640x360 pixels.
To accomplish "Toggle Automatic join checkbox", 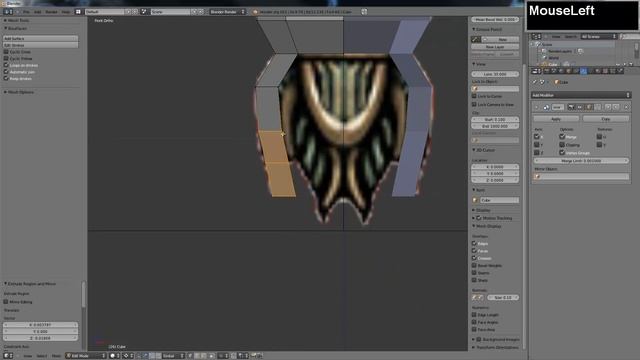I will [x=6, y=72].
